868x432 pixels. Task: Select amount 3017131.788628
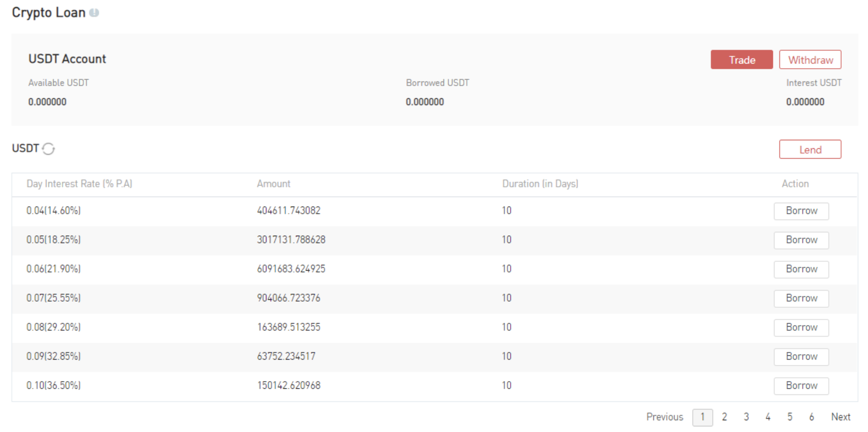point(291,240)
